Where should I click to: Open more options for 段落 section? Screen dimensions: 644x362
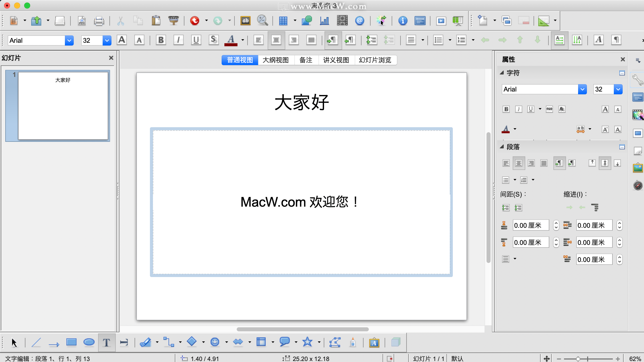622,147
